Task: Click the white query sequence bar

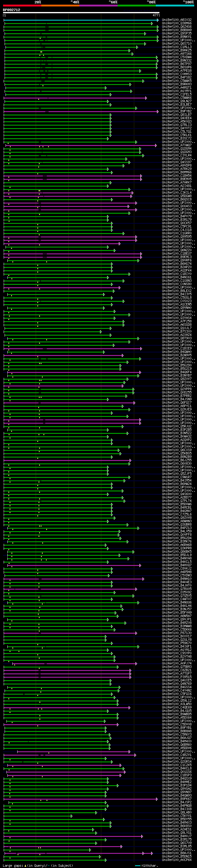Action: [x=81, y=13]
